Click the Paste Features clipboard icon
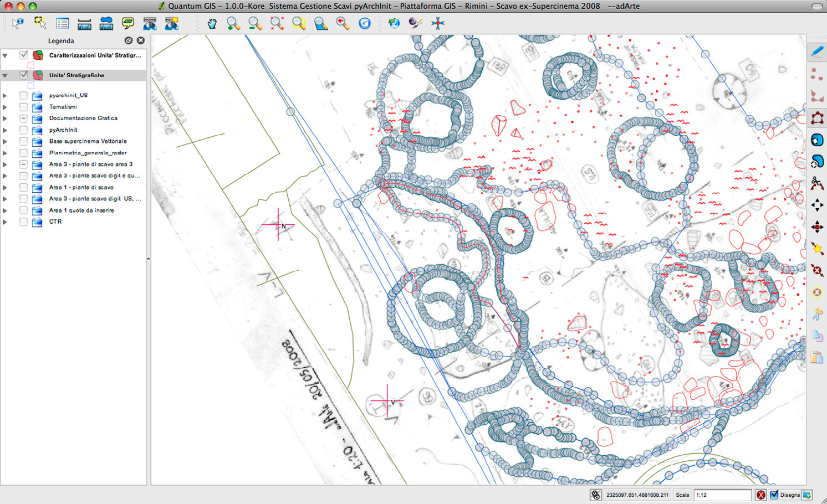This screenshot has width=827, height=504. coord(817,358)
